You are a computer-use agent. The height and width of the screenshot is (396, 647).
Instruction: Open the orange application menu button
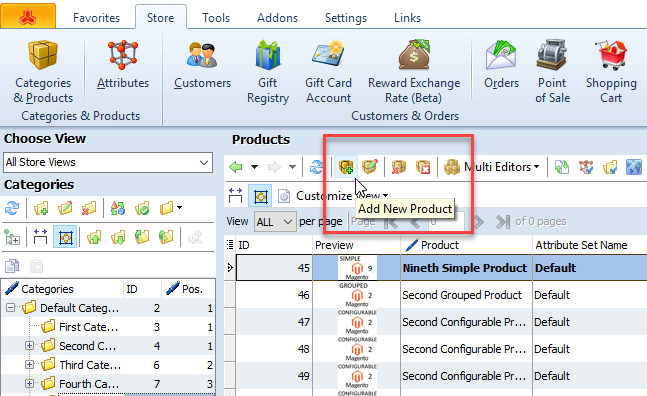click(x=28, y=16)
